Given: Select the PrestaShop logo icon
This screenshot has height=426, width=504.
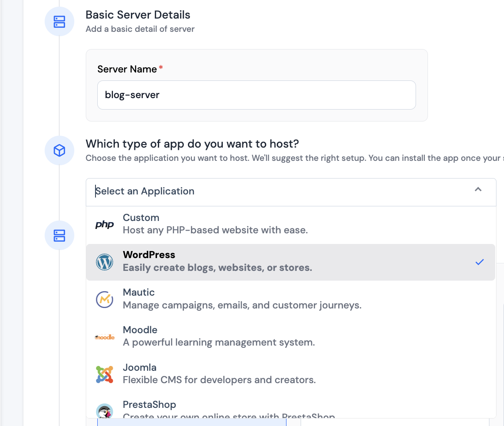Looking at the screenshot, I should pos(104,411).
